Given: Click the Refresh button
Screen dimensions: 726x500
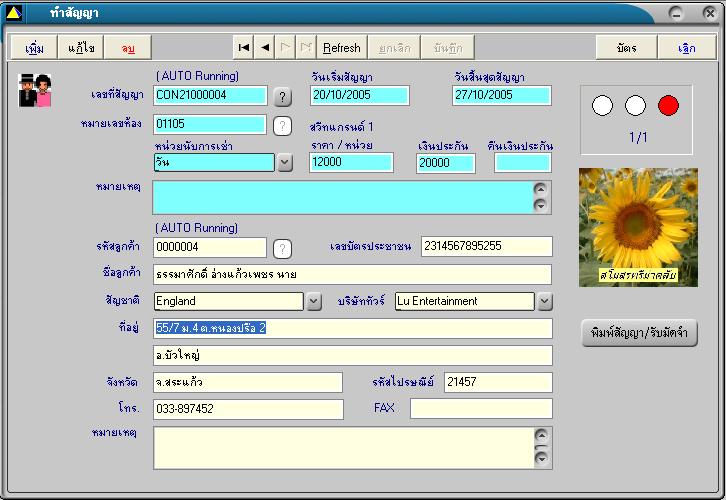Looking at the screenshot, I should point(341,48).
